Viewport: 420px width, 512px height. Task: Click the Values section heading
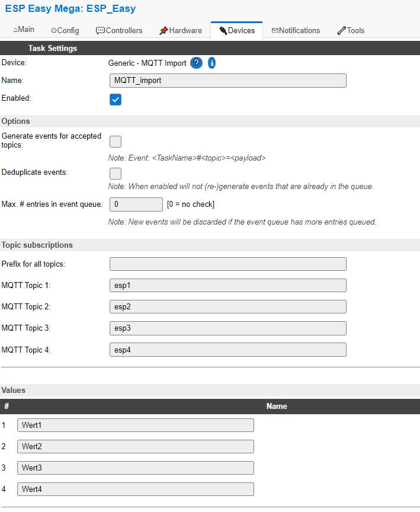coord(14,390)
